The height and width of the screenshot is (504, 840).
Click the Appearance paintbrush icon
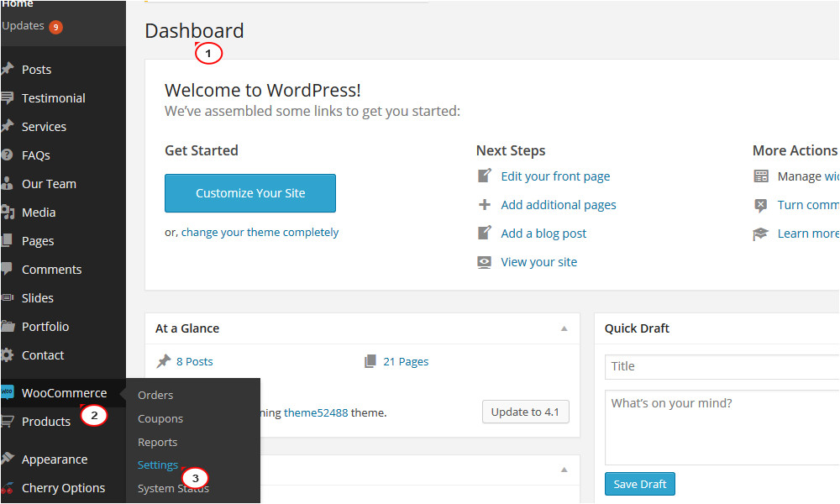8,459
